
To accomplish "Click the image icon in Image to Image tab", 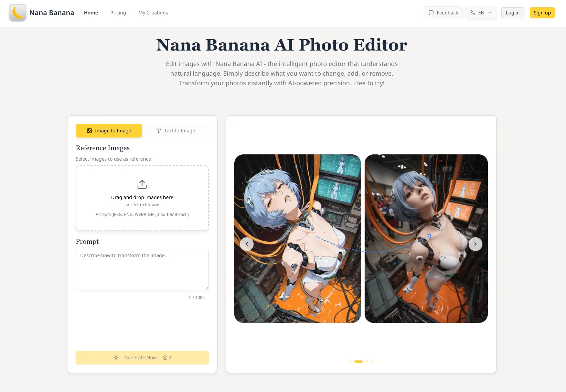I will 89,131.
